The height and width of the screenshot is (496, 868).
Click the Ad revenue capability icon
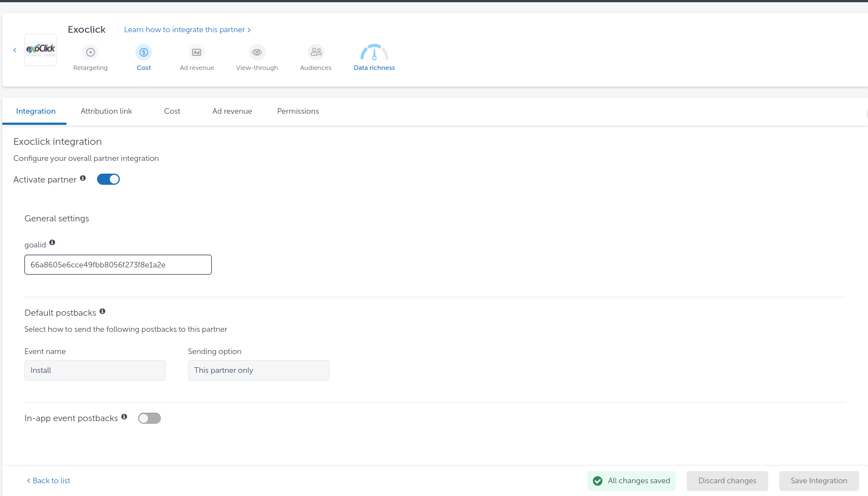[196, 52]
